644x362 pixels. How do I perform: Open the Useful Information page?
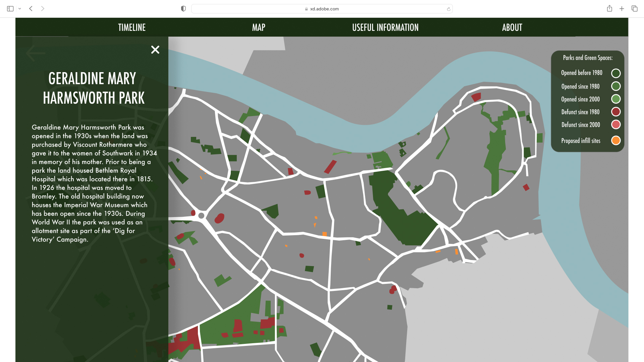[385, 28]
